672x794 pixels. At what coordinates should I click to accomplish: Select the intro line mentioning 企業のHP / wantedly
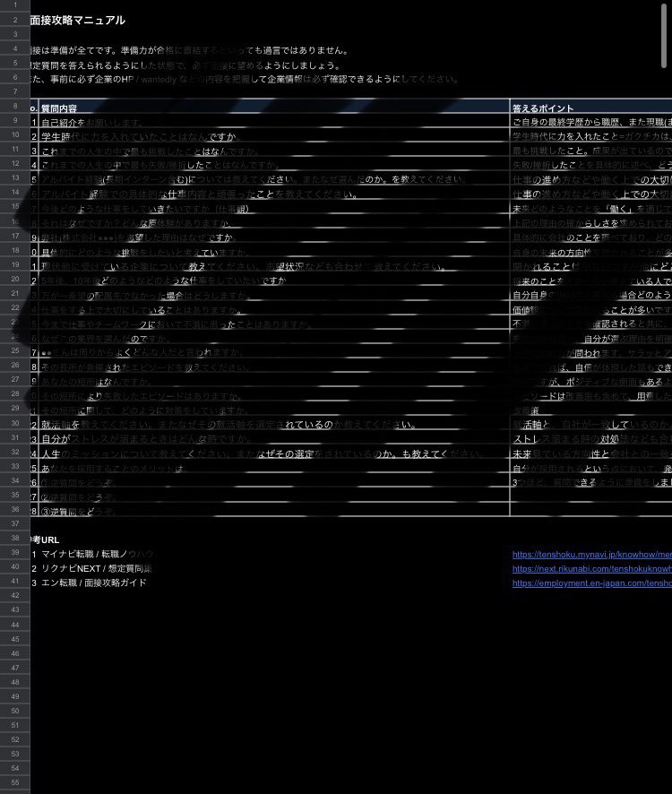point(245,80)
